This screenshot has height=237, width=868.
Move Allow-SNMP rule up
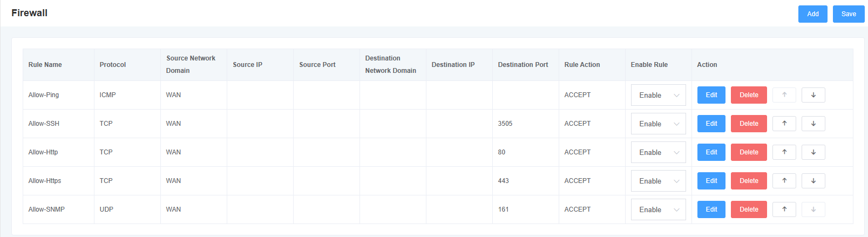click(x=784, y=209)
